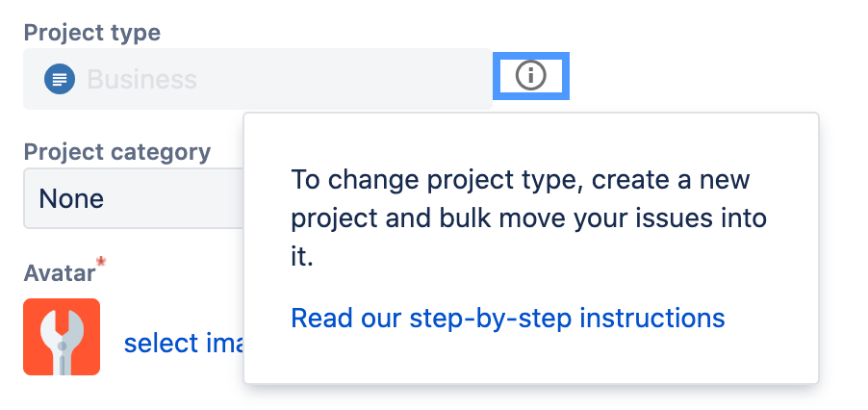
Task: Click tooltip line starting 'To change project type'
Action: (521, 180)
